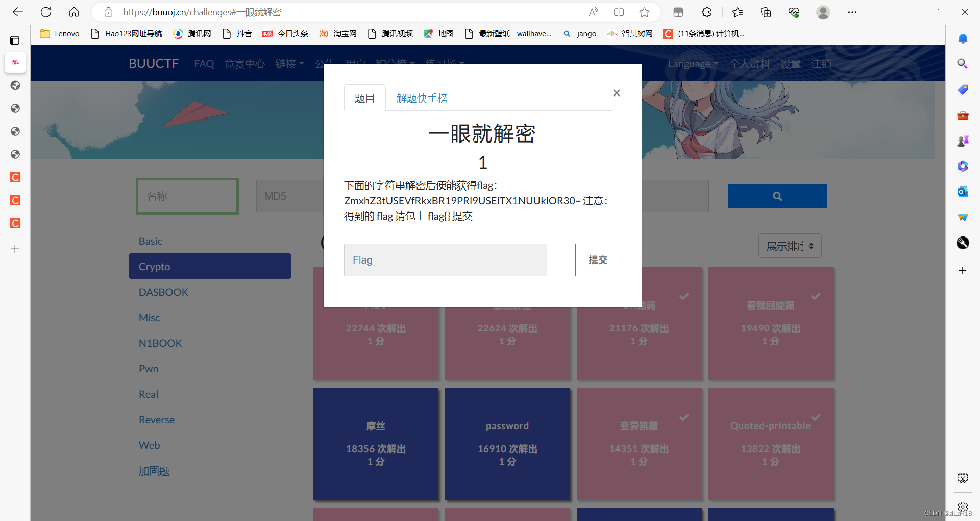This screenshot has width=980, height=521.
Task: Switch to the 解题快手榜 tab
Action: [x=422, y=98]
